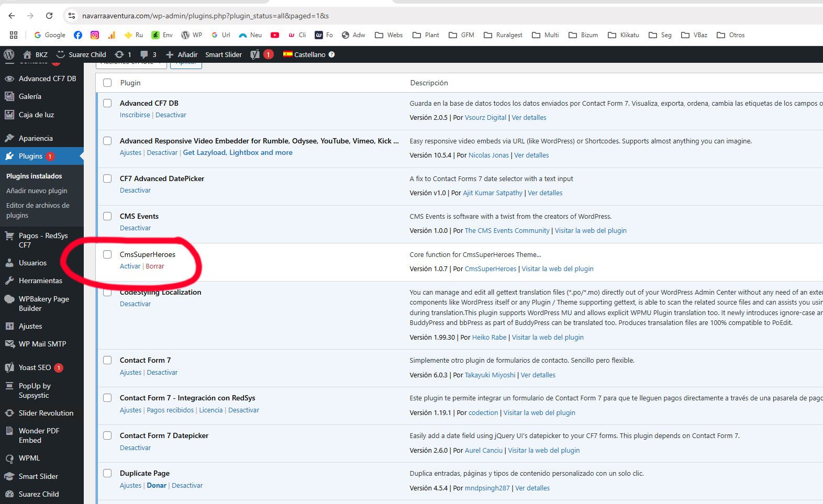Open Apariencia sidebar menu
The image size is (823, 504).
tap(42, 138)
